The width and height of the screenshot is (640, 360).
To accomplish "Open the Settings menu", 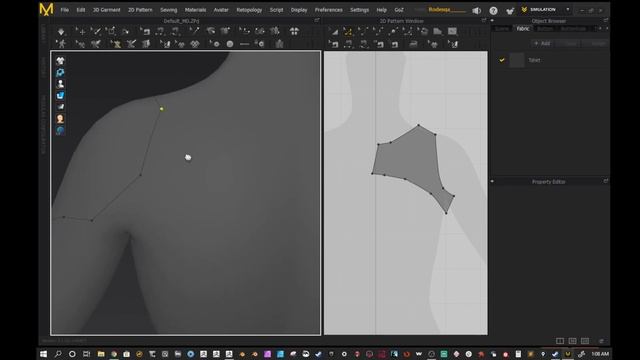I will coord(360,10).
